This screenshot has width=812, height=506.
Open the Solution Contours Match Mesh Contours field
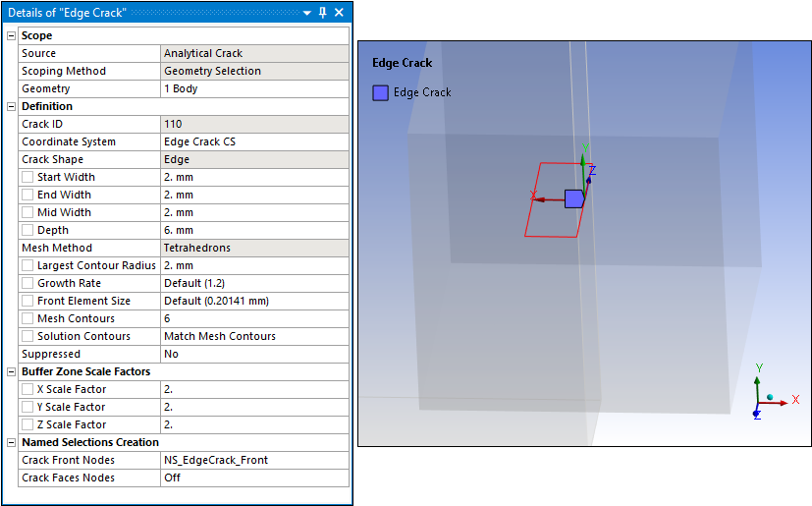pos(254,336)
